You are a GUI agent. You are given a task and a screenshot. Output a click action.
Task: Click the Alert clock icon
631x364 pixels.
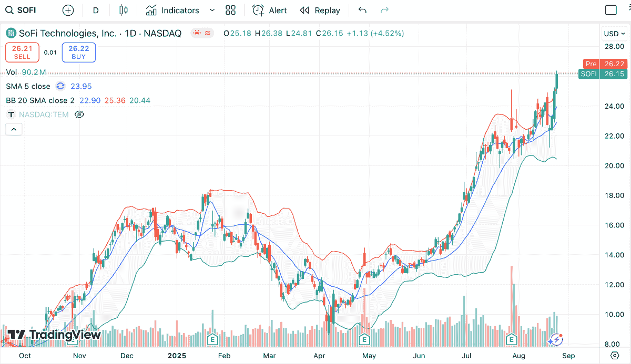point(258,10)
